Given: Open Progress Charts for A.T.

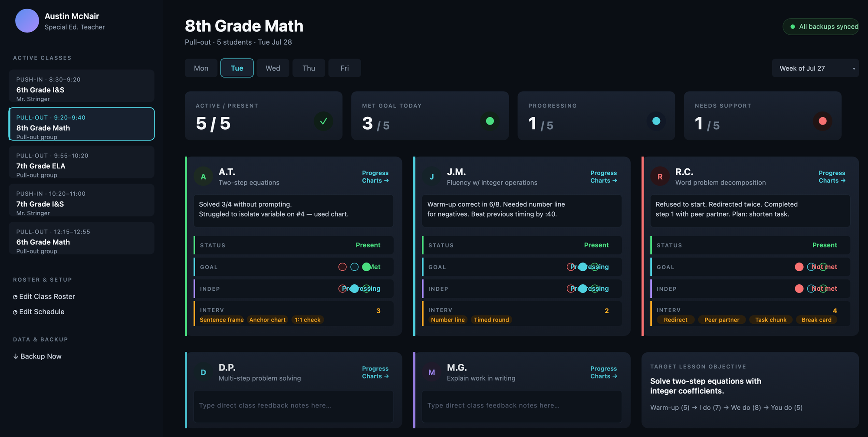Looking at the screenshot, I should (375, 177).
